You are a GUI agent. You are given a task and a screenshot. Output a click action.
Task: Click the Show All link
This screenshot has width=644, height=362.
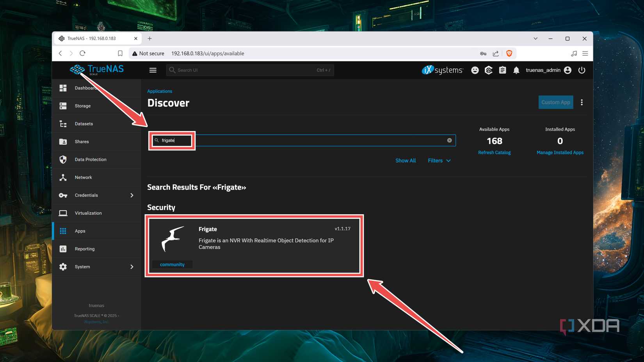[x=406, y=161]
